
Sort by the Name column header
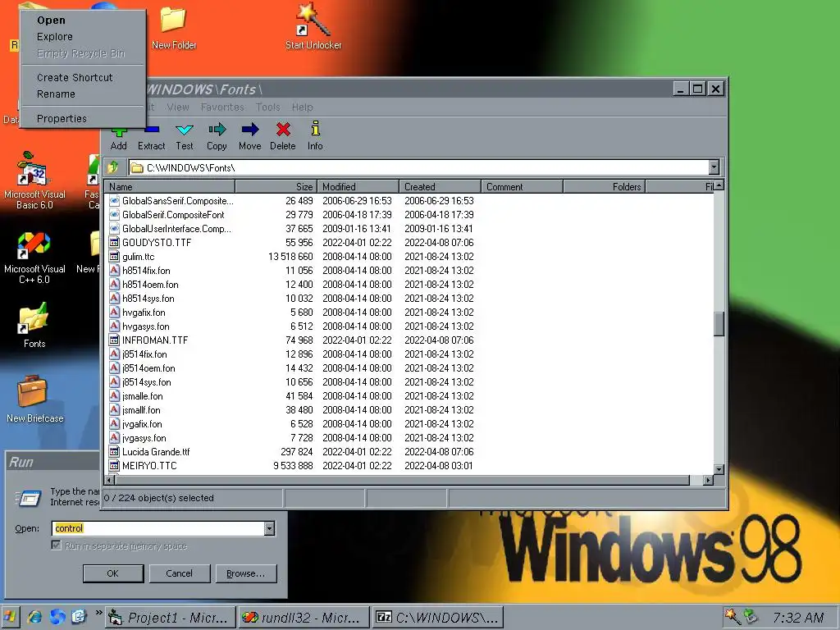[170, 186]
